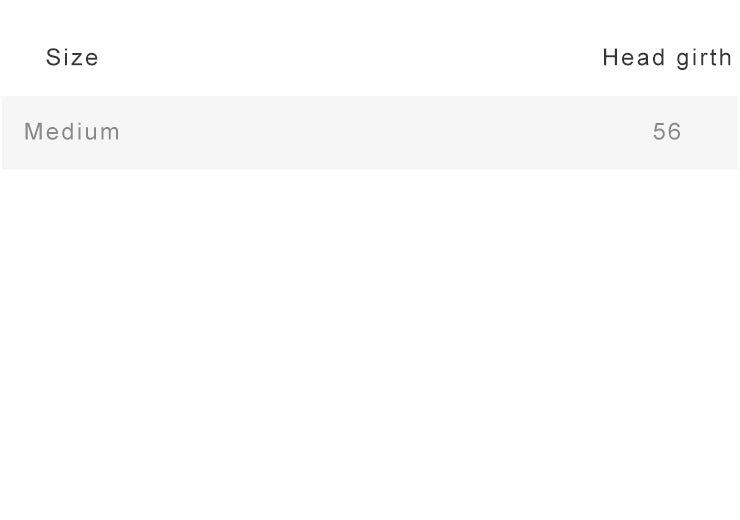Click the gray Medium row's empty middle
Viewport: 740px width, 520px height.
pyautogui.click(x=370, y=132)
